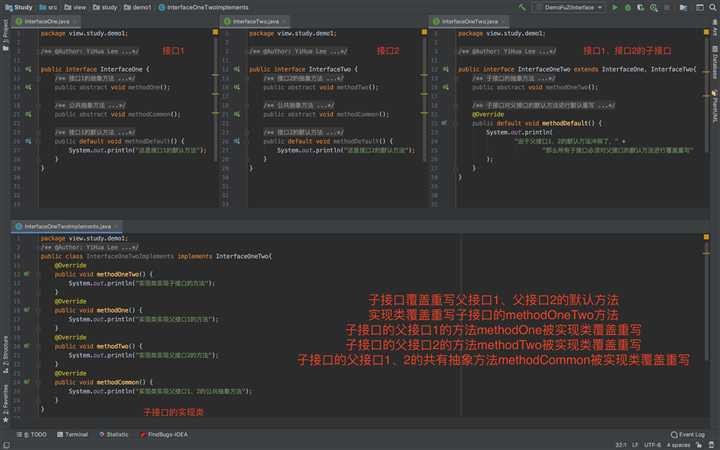Click gutter marker beside methodDefault in InterfaceTwo.java
Viewport: 720px width, 450px height.
pos(237,141)
